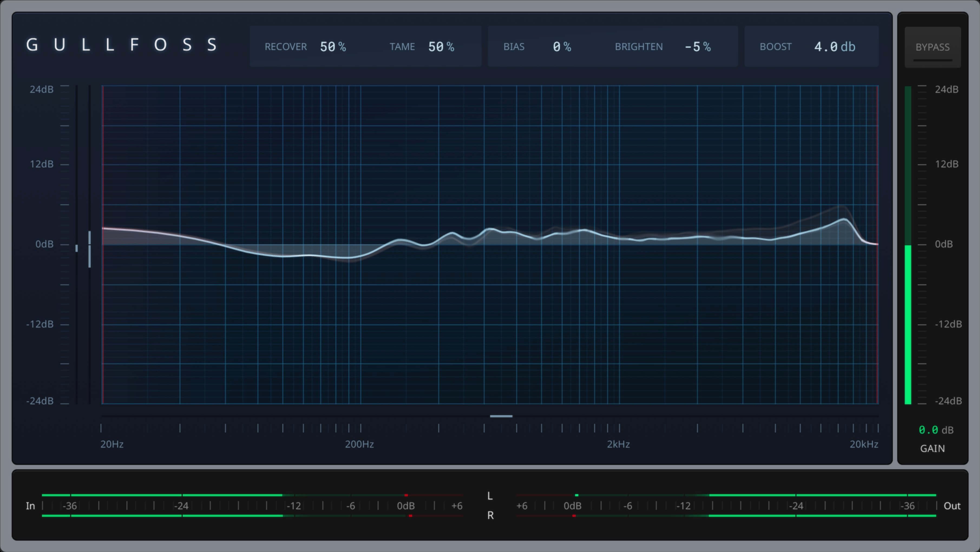Viewport: 980px width, 552px height.
Task: Click the left red frequency range boundary line
Action: 102,245
